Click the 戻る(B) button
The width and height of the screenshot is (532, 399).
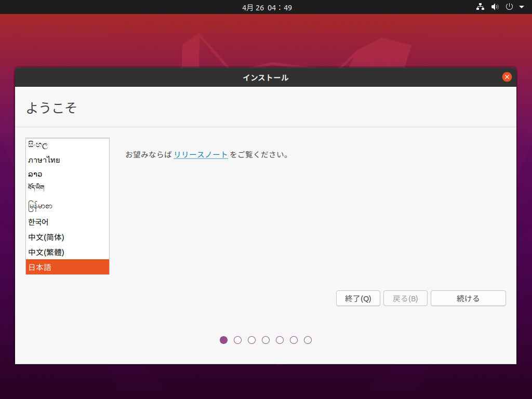pos(405,298)
